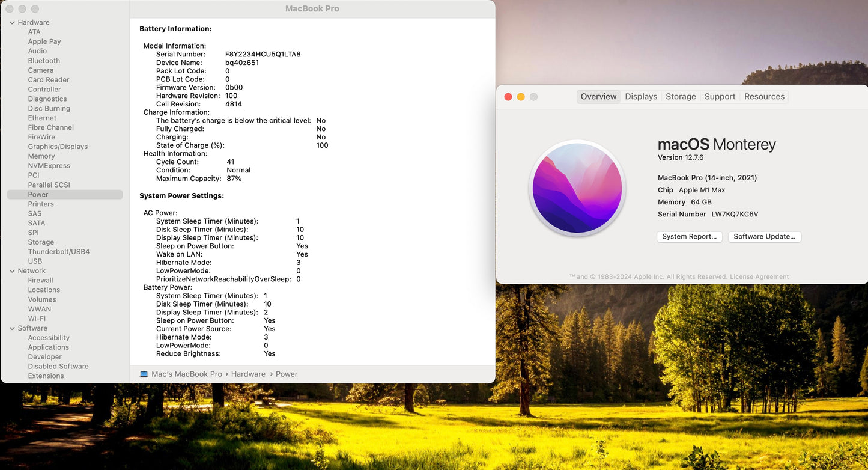868x470 pixels.
Task: Close the About This Mac window
Action: pos(508,97)
